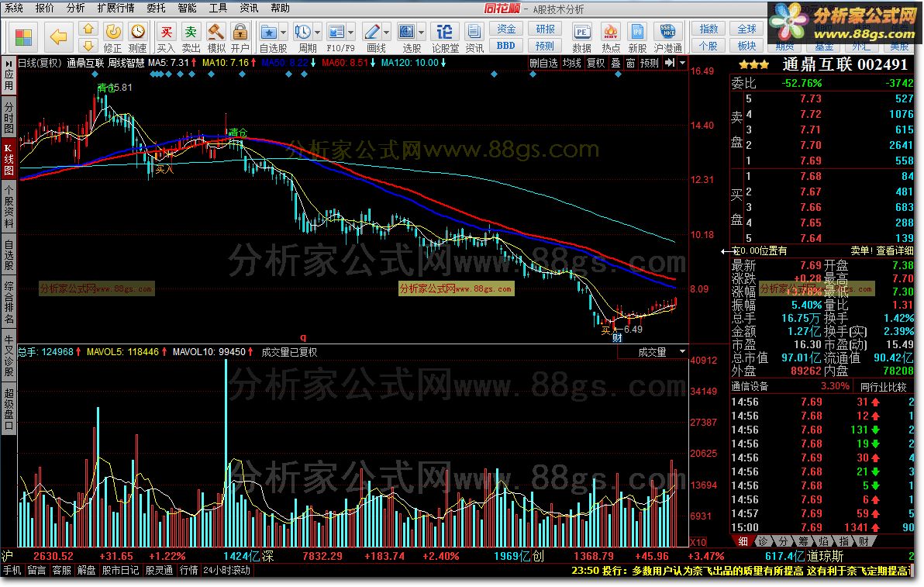This screenshot has height=587, width=924.
Task: Open the 数据 PE data icon
Action: [x=581, y=32]
